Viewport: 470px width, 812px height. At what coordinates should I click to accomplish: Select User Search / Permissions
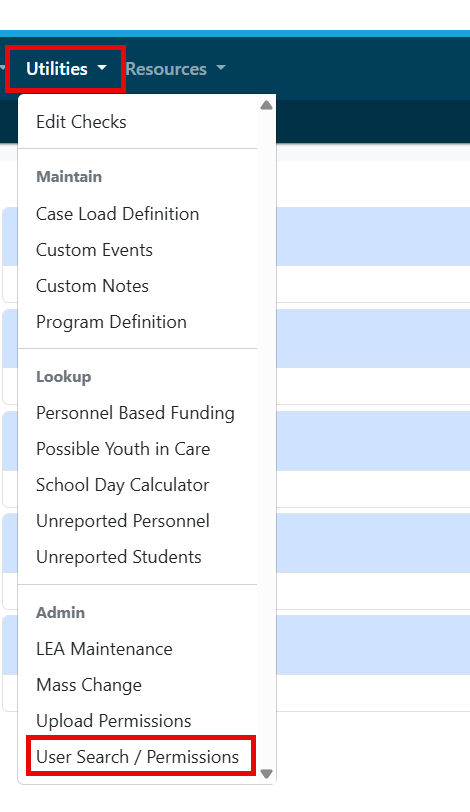click(x=138, y=757)
